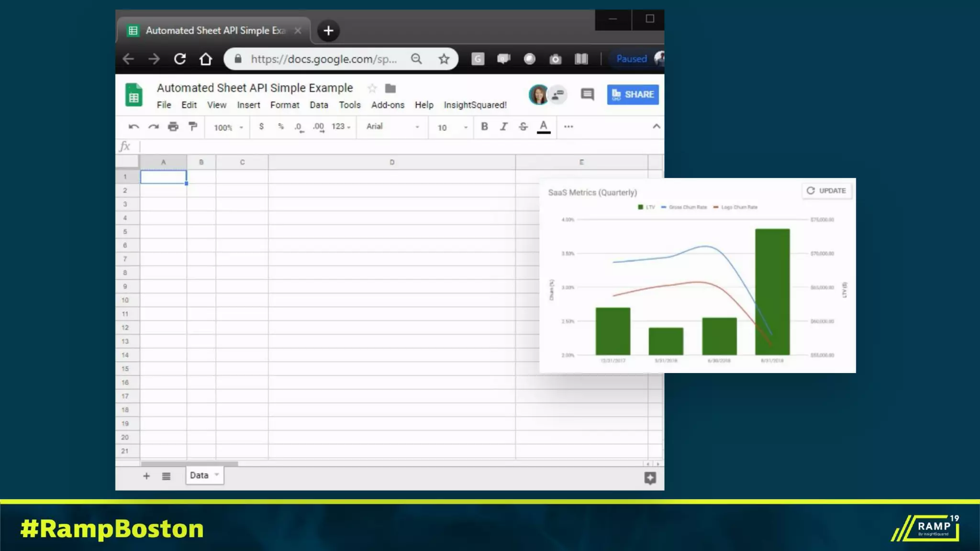
Task: Toggle strikethrough formatting
Action: point(523,127)
